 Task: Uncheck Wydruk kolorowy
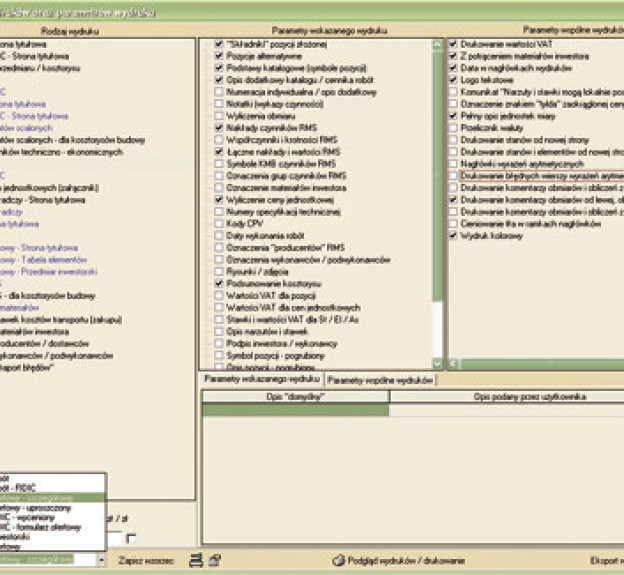point(453,236)
